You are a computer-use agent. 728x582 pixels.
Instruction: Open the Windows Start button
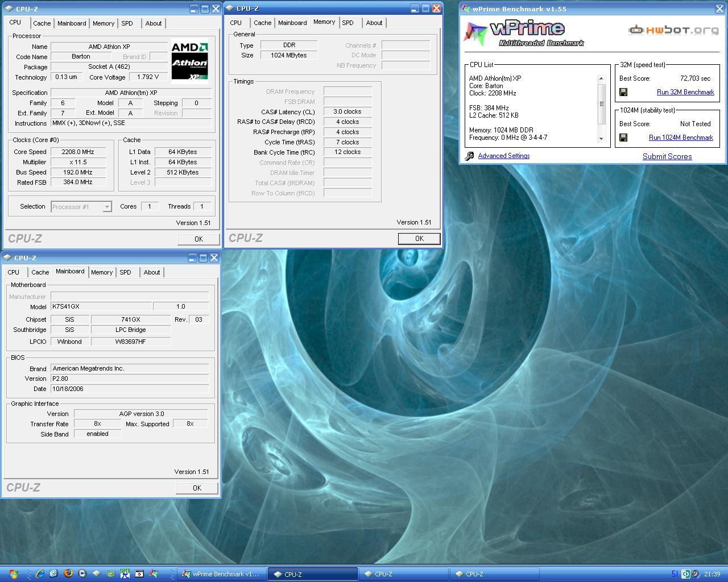click(x=13, y=574)
